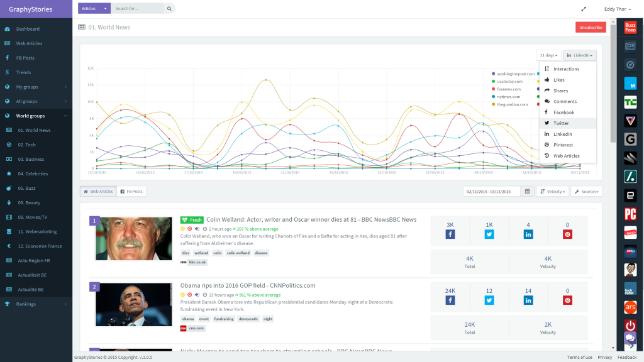The image size is (644, 362).
Task: Expand All groups in sidebar
Action: click(x=36, y=101)
